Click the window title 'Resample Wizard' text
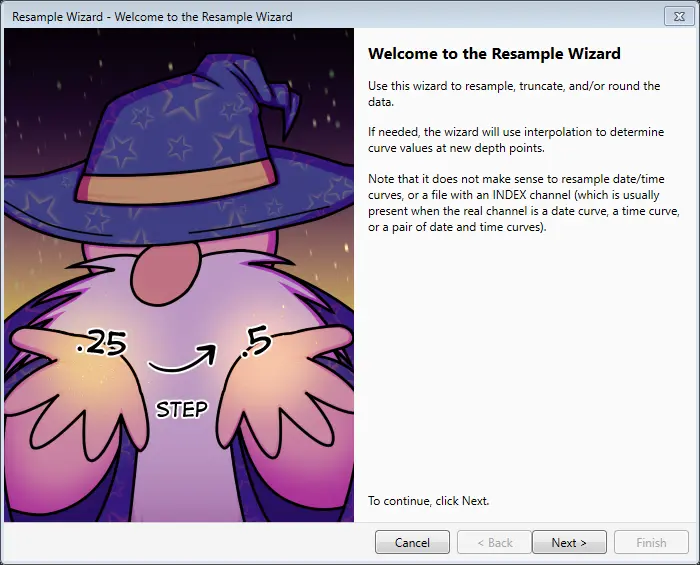The image size is (700, 565). coord(152,17)
